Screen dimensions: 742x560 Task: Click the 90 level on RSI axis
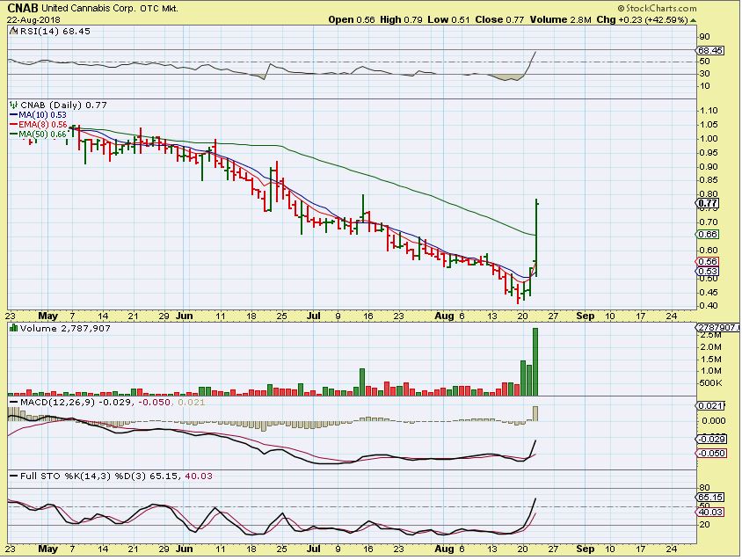[704, 37]
